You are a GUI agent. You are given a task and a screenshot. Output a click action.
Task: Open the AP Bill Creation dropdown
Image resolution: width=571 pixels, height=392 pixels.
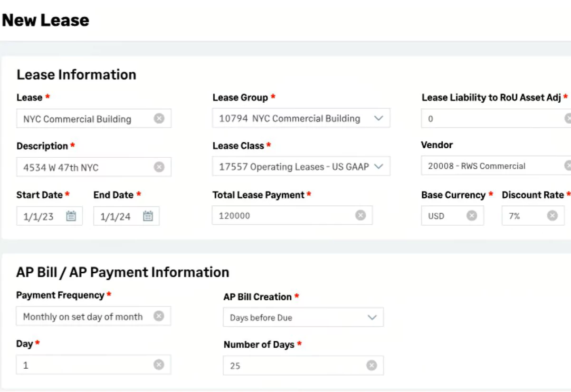pyautogui.click(x=372, y=318)
